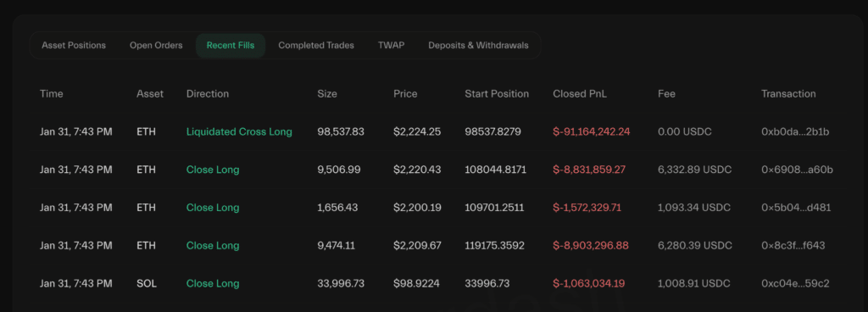
Task: Click ETH asset in the liquidated row
Action: click(x=146, y=132)
